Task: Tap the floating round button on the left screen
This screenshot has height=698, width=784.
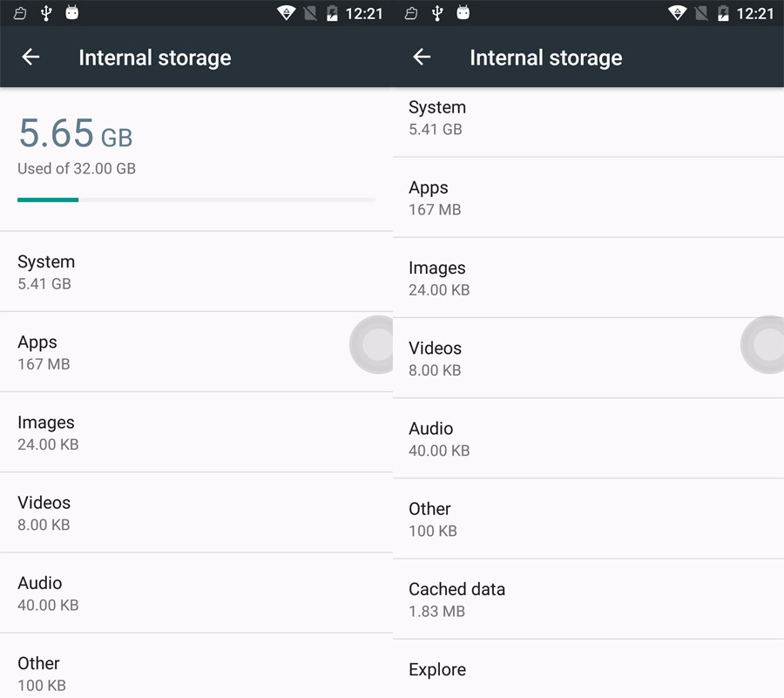Action: (x=375, y=346)
